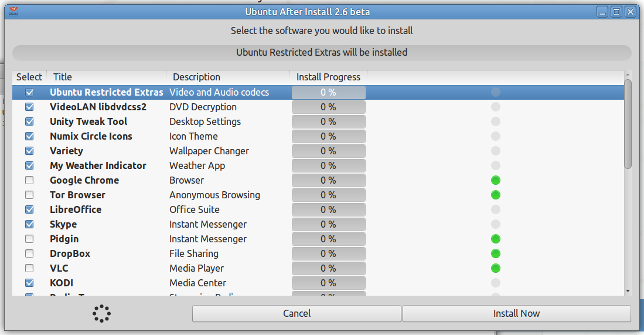Click green status dot for DropBox

pos(496,253)
